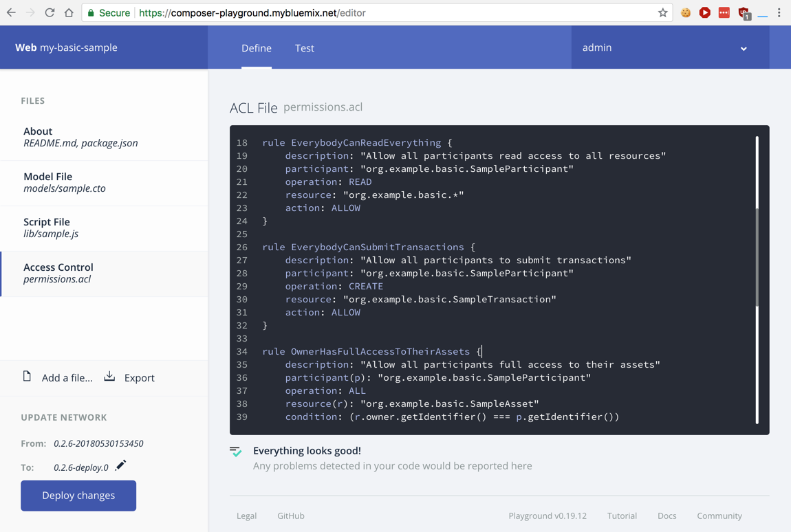Click line 30 SampleTransaction resource text

point(421,299)
